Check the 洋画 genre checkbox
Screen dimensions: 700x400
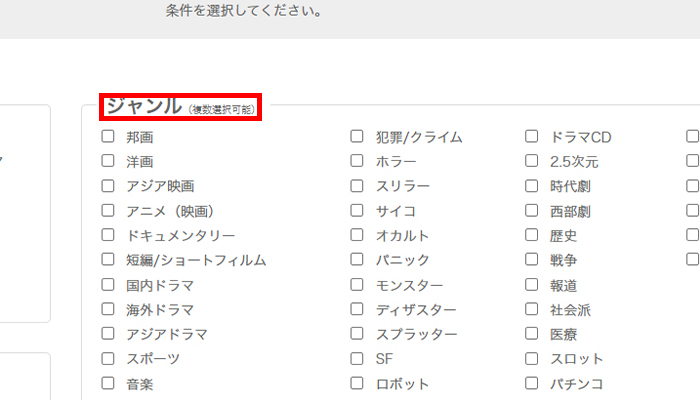108,160
